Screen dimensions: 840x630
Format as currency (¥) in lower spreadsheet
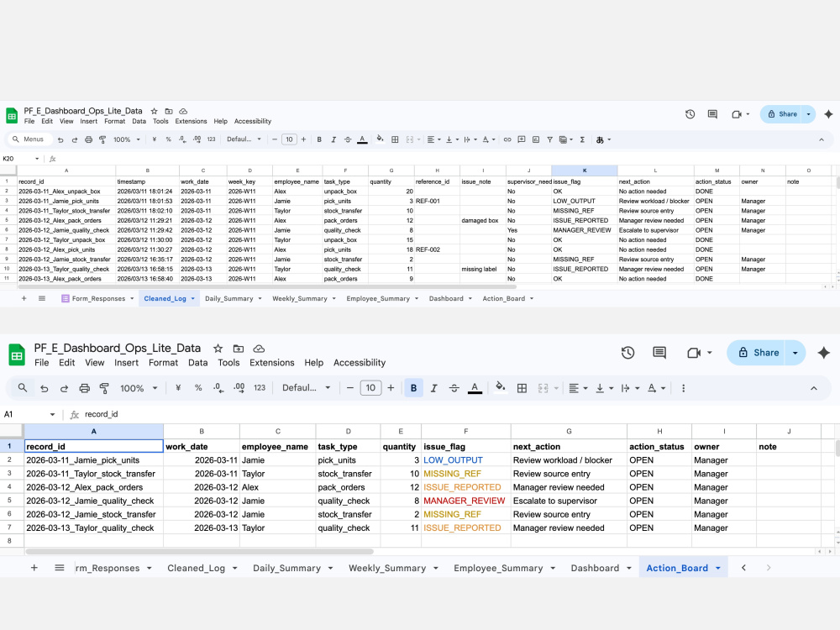pyautogui.click(x=178, y=388)
